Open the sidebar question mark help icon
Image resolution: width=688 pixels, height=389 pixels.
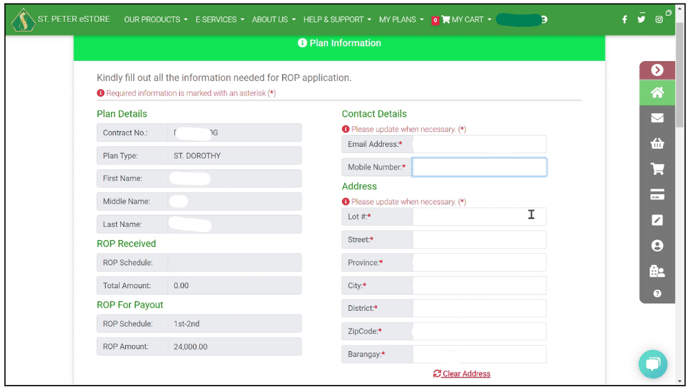point(657,293)
